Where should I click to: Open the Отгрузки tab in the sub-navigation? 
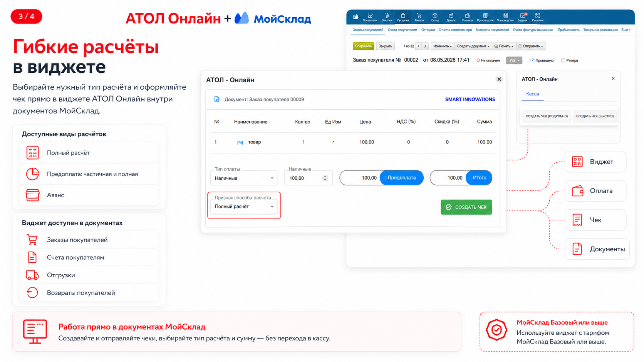click(428, 30)
